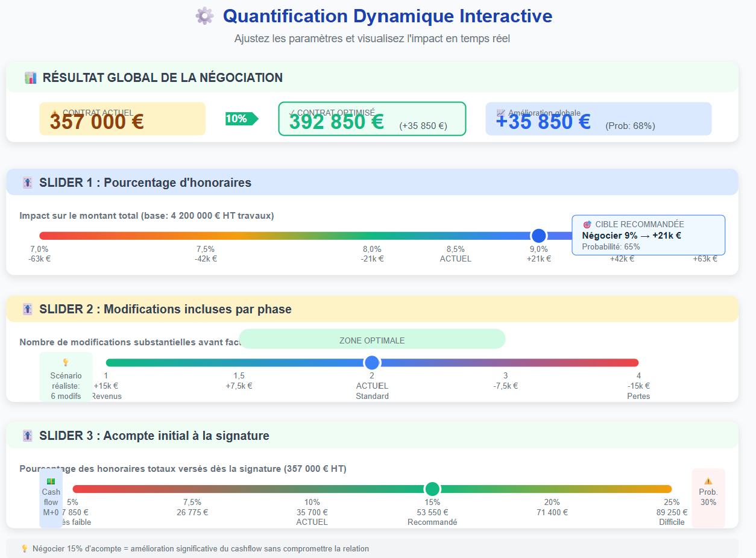This screenshot has height=558, width=756.
Task: Click the Zone Optimale label
Action: (372, 340)
